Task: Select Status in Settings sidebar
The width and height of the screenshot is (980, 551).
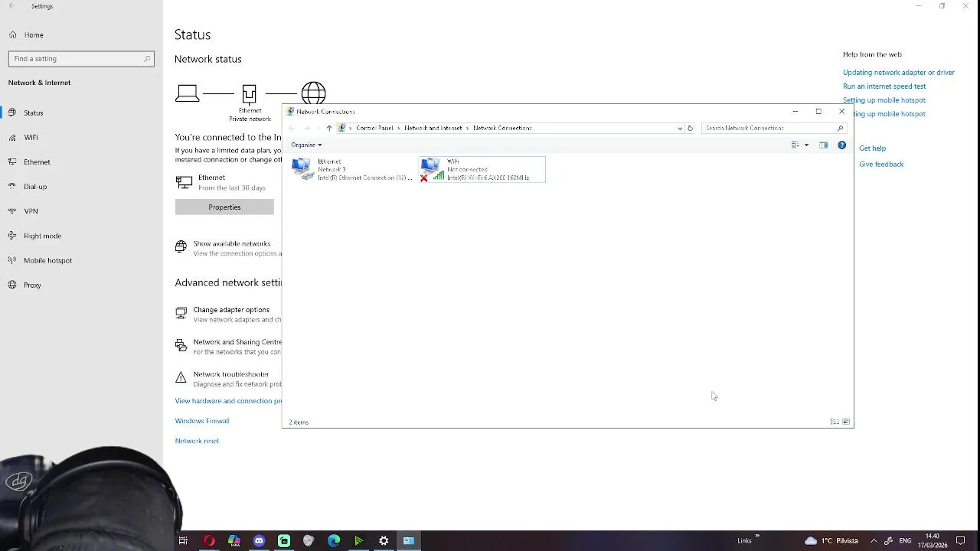Action: coord(81,112)
